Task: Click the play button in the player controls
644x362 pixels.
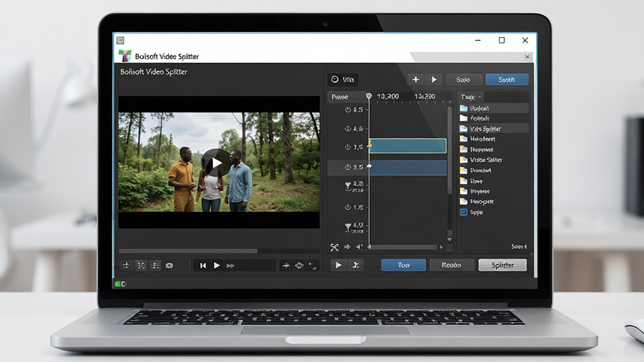Action: coord(217,266)
